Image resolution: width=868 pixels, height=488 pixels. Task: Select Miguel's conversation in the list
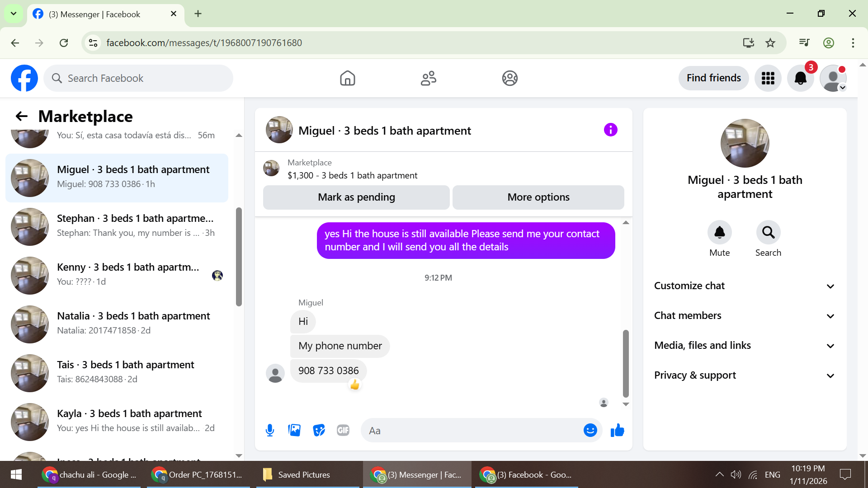click(117, 178)
